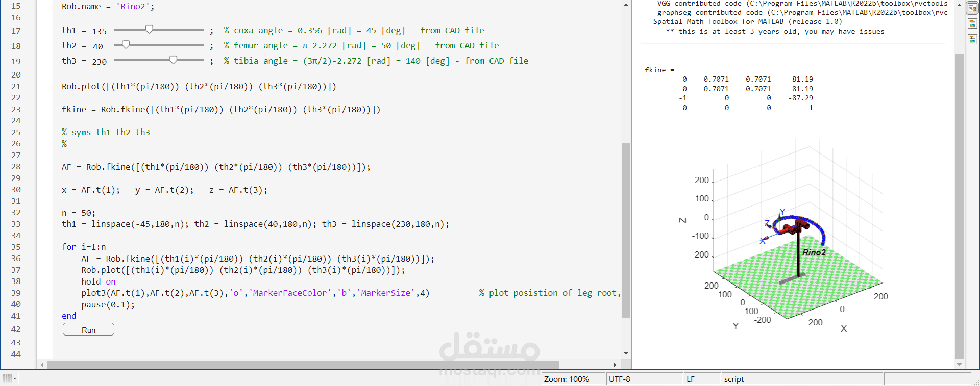Select the hide-code view icon
Viewport: 980px width, 386px height.
coord(972,39)
